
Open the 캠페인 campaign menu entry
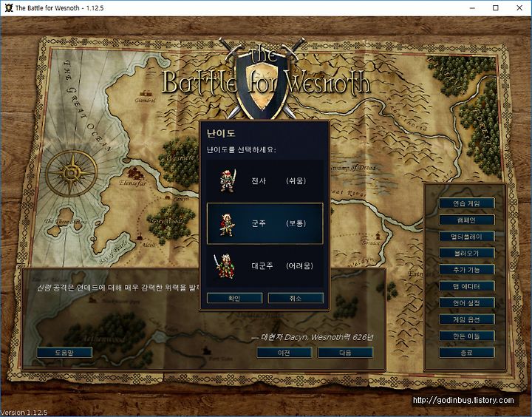click(x=467, y=220)
